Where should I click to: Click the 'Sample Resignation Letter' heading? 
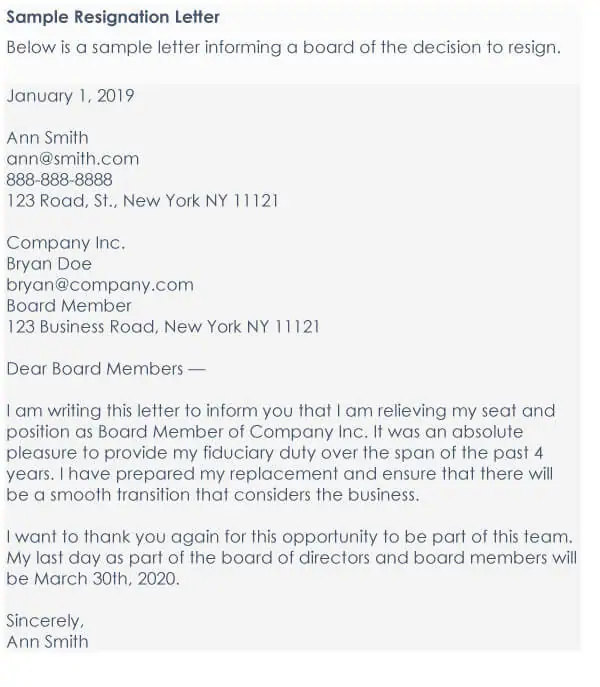point(113,17)
